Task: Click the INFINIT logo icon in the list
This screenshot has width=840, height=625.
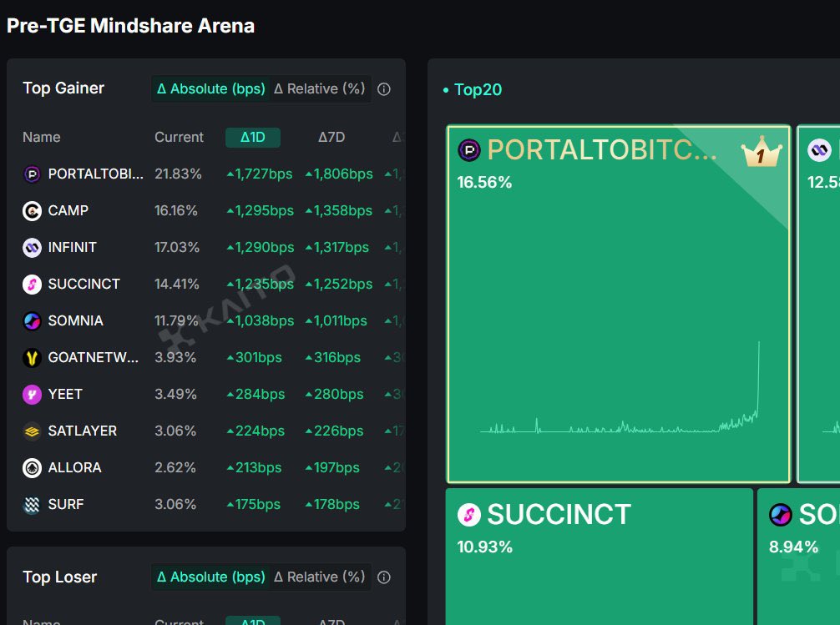Action: [x=32, y=248]
